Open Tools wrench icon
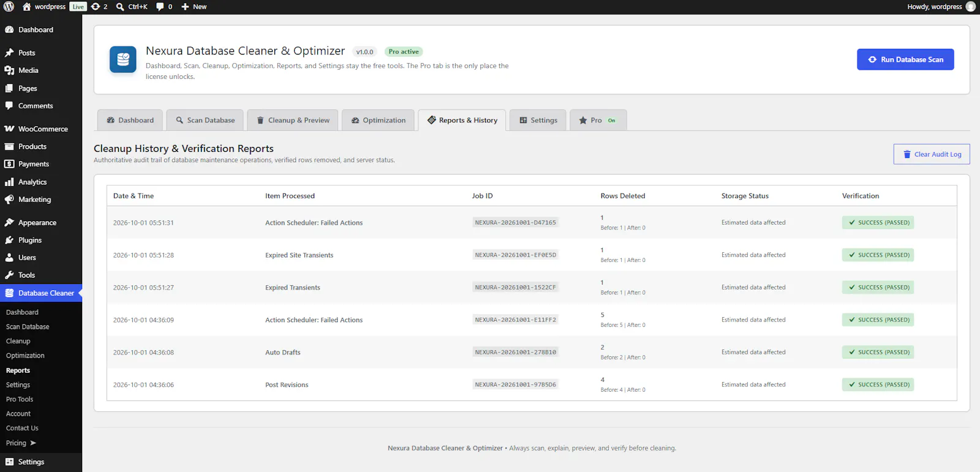 tap(9, 275)
